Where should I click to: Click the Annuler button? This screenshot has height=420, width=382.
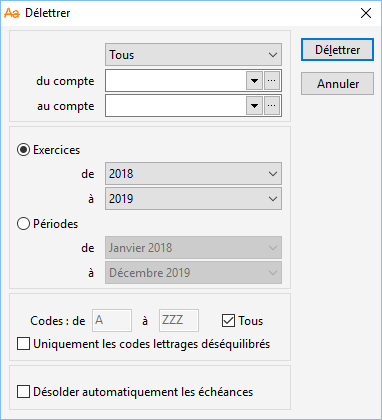(337, 84)
